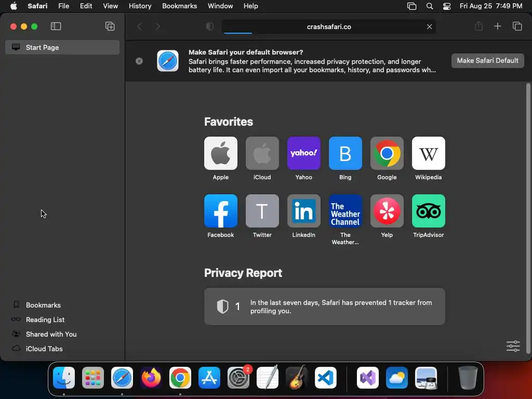Open App Store from the Dock
The width and height of the screenshot is (532, 399).
[209, 378]
